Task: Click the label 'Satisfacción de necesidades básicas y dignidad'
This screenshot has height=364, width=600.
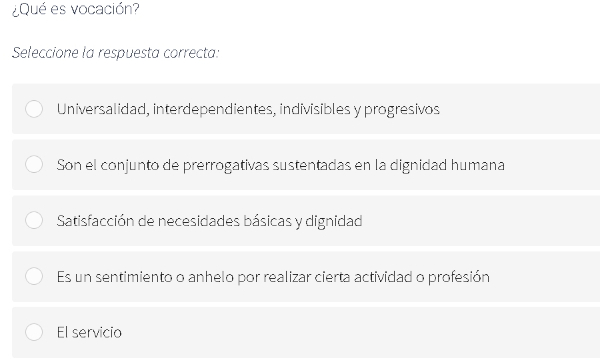Action: [x=209, y=221]
